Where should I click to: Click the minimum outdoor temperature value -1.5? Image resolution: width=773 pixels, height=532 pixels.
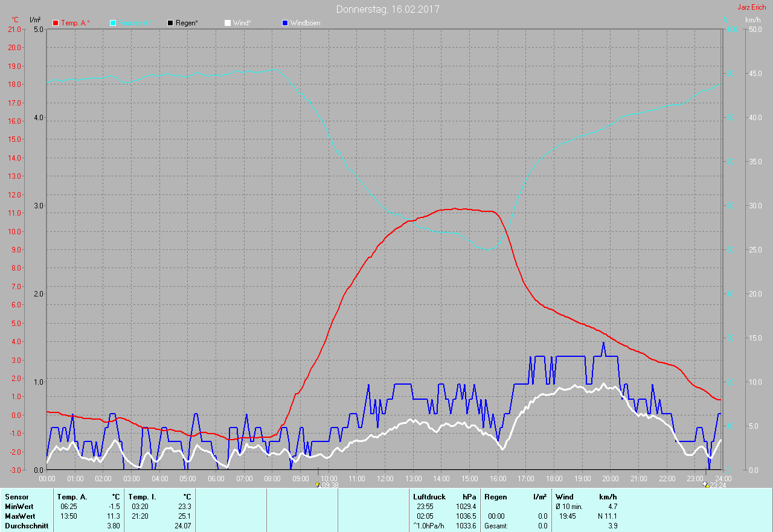114,507
